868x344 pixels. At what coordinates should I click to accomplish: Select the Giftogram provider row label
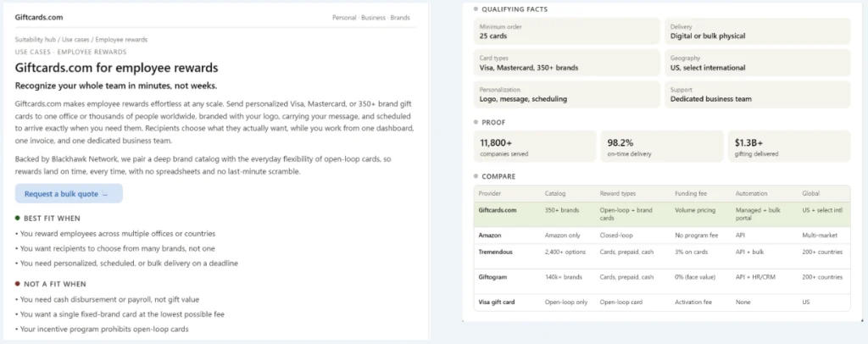pos(492,277)
